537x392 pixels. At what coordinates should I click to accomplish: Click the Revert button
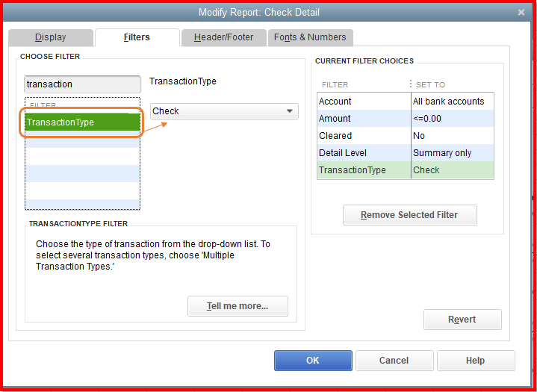(462, 320)
